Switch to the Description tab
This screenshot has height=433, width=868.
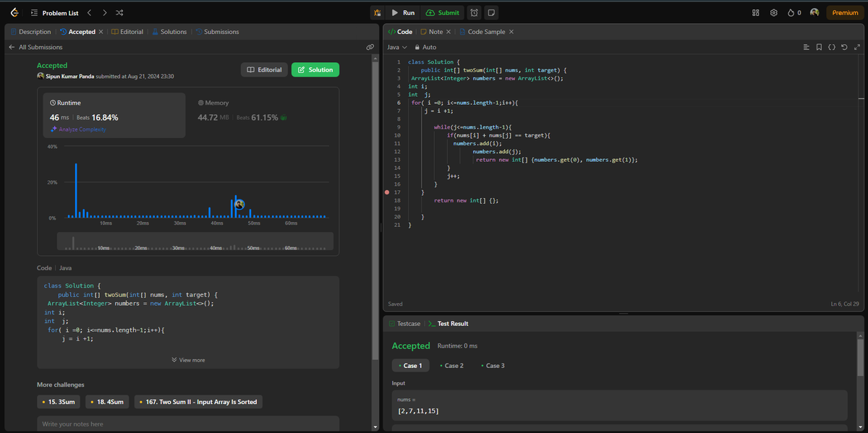[31, 32]
